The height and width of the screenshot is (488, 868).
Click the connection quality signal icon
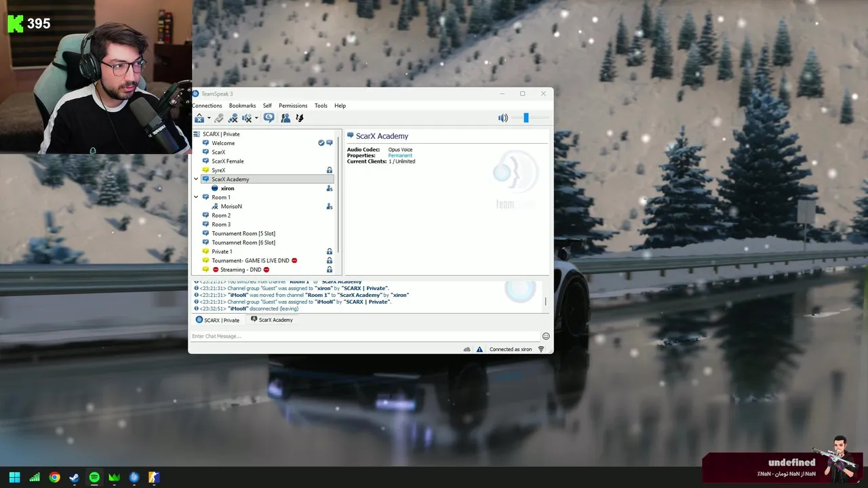click(x=541, y=349)
